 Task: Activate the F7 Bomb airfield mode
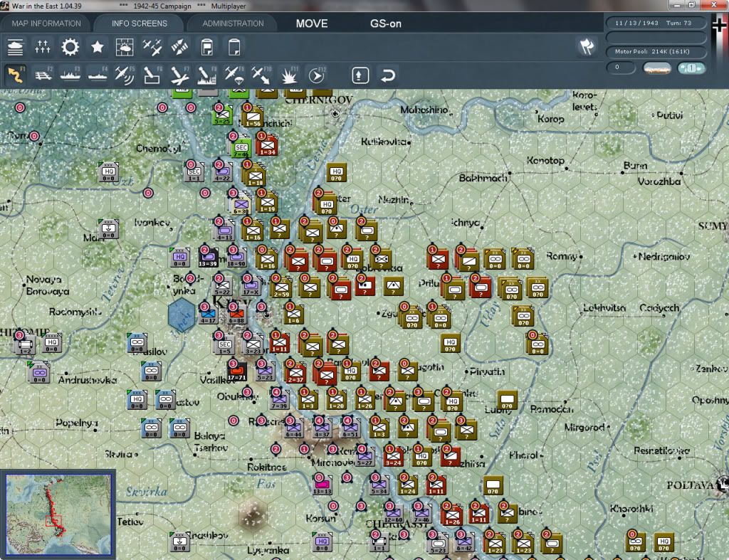pos(179,75)
